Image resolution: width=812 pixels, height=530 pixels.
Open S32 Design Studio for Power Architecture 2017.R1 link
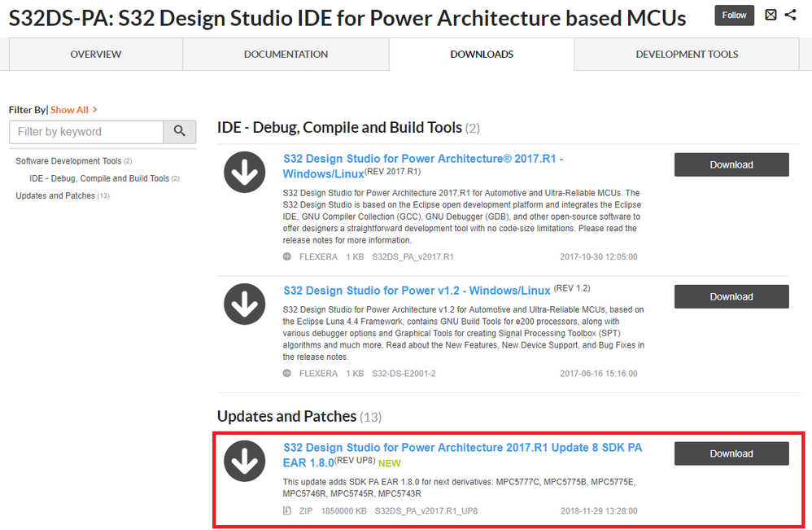422,166
